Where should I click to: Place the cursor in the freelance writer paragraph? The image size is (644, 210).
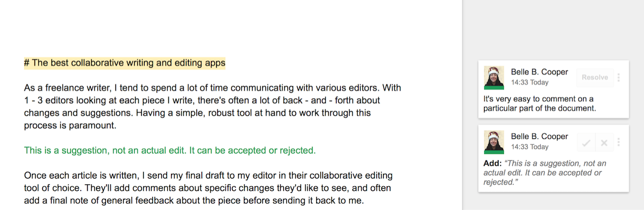pos(210,100)
